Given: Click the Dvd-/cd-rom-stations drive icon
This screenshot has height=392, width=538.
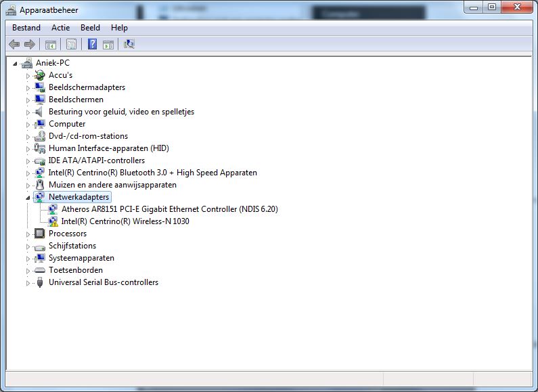Looking at the screenshot, I should pos(40,136).
